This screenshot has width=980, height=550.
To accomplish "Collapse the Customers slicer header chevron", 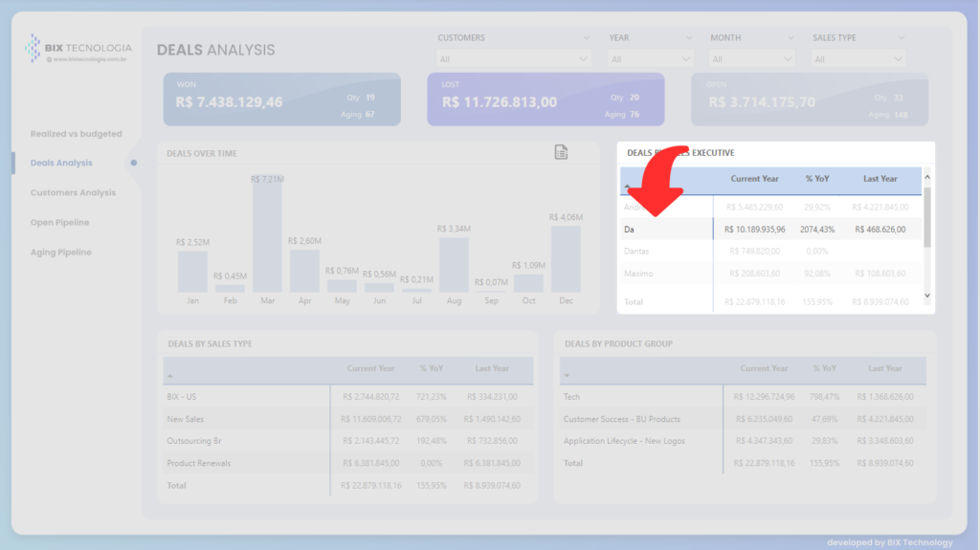I will 585,38.
